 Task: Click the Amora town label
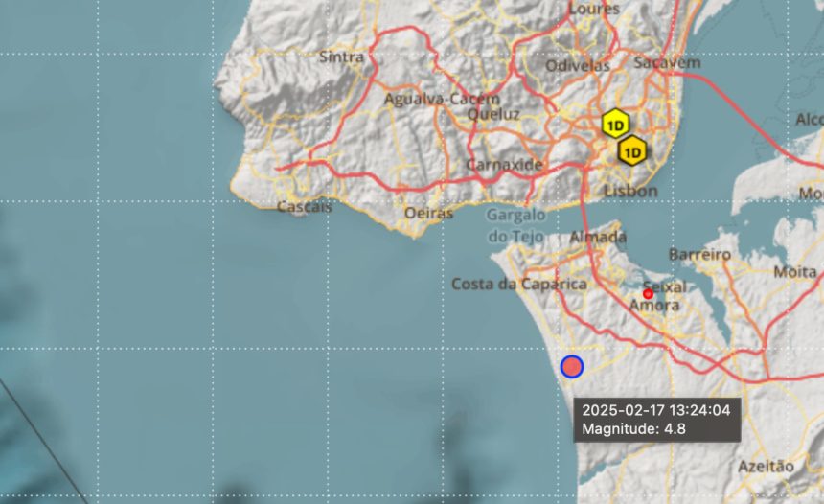(x=654, y=306)
